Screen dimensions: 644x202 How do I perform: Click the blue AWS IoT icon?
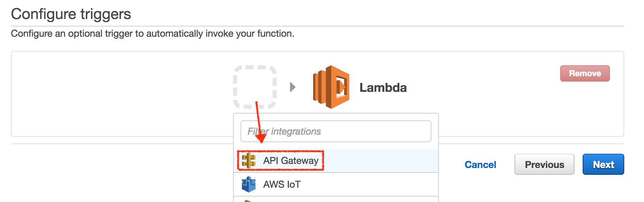[x=249, y=184]
